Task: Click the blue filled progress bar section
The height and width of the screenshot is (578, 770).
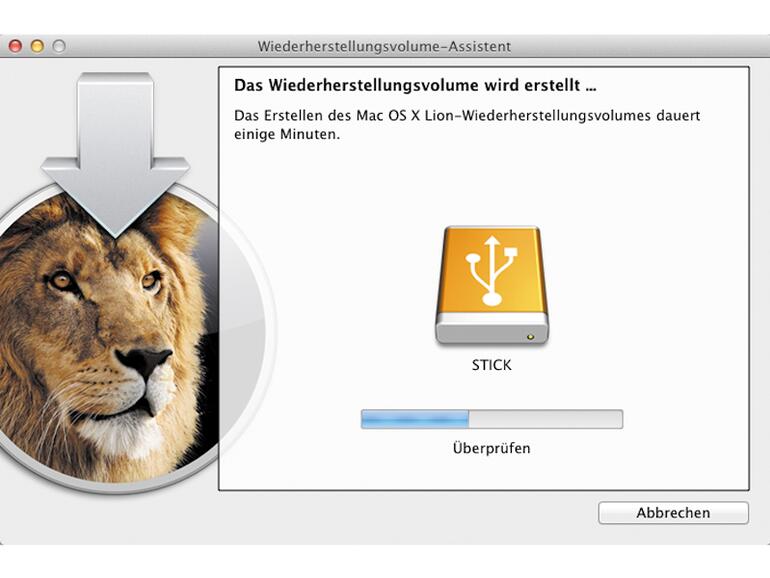Action: click(x=414, y=419)
